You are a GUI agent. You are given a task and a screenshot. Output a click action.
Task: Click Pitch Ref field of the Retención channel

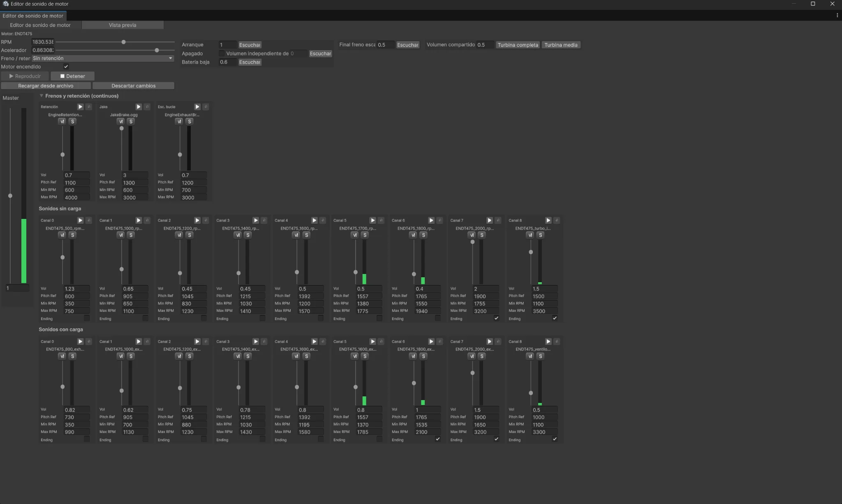click(x=76, y=183)
